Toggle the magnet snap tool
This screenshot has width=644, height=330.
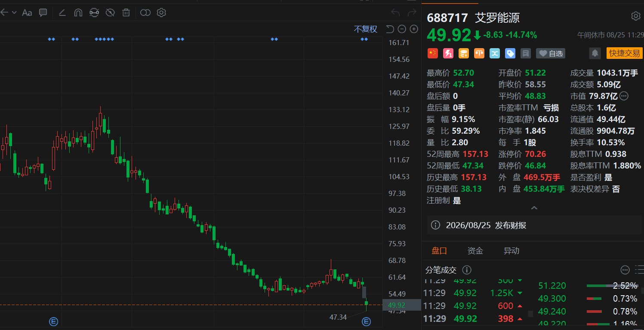[78, 12]
